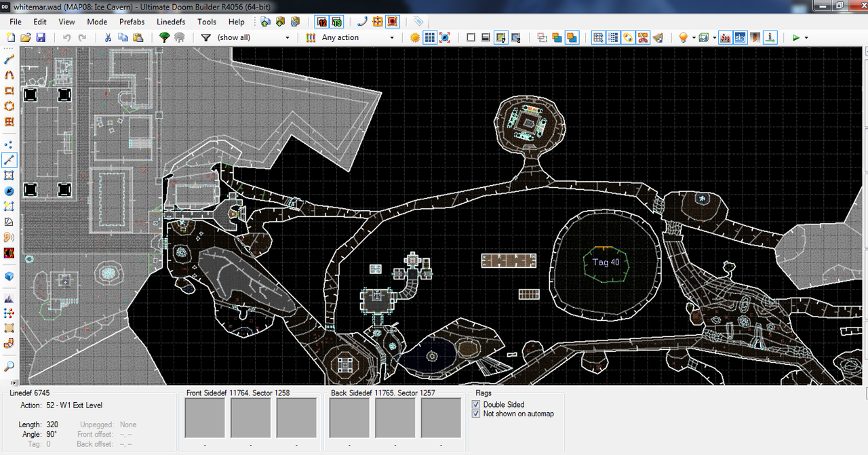Click the tag label icon in menu bar
The image size is (868, 455).
coord(418,21)
